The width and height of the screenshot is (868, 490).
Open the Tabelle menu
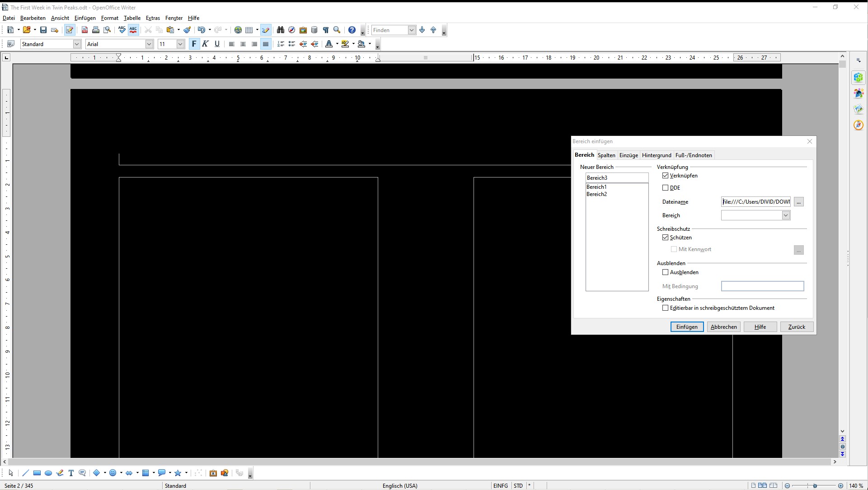132,18
